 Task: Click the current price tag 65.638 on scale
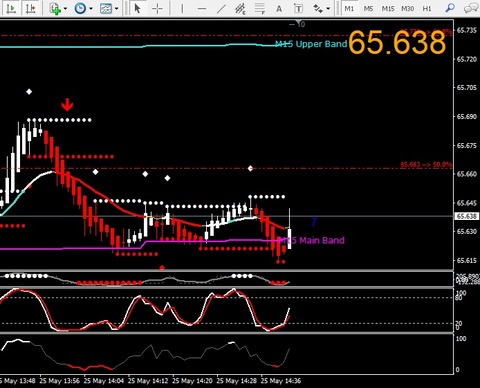coord(466,216)
